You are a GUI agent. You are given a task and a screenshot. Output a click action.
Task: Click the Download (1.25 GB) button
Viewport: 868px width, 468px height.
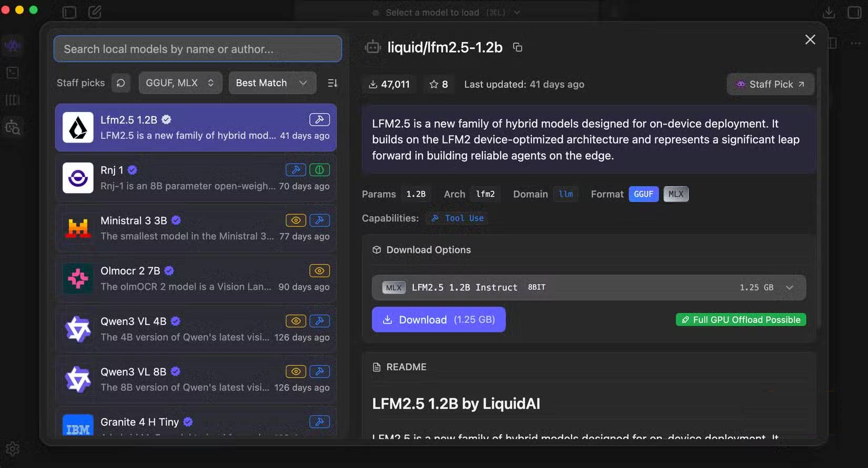coord(439,320)
